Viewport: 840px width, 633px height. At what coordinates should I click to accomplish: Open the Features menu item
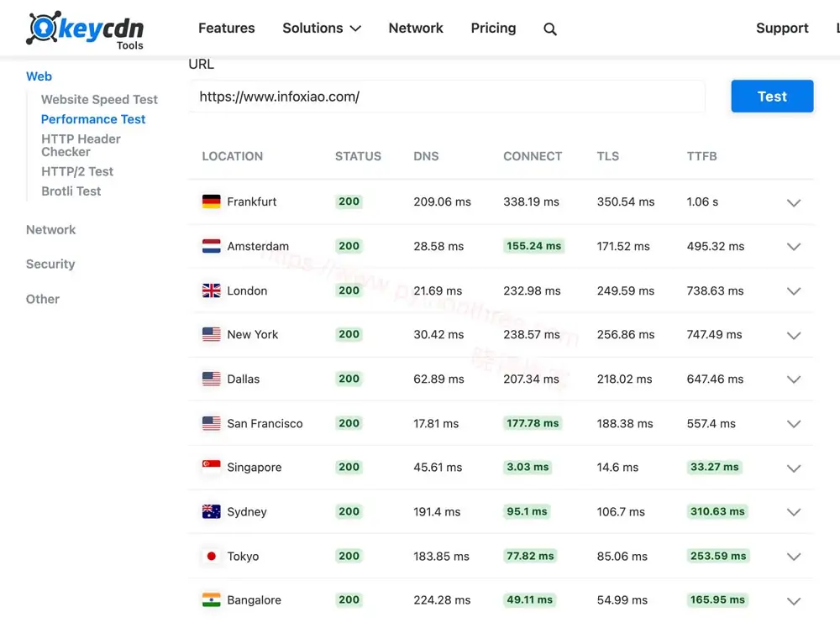pyautogui.click(x=226, y=29)
